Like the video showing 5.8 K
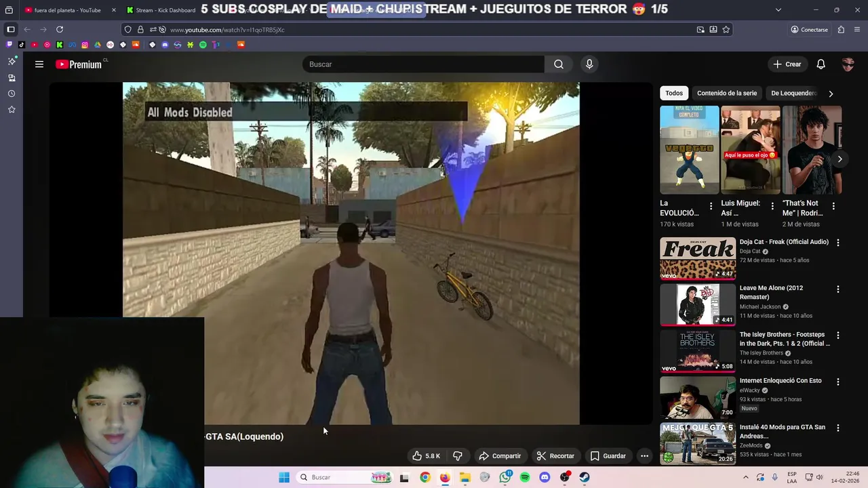Viewport: 868px width, 488px height. pos(427,456)
